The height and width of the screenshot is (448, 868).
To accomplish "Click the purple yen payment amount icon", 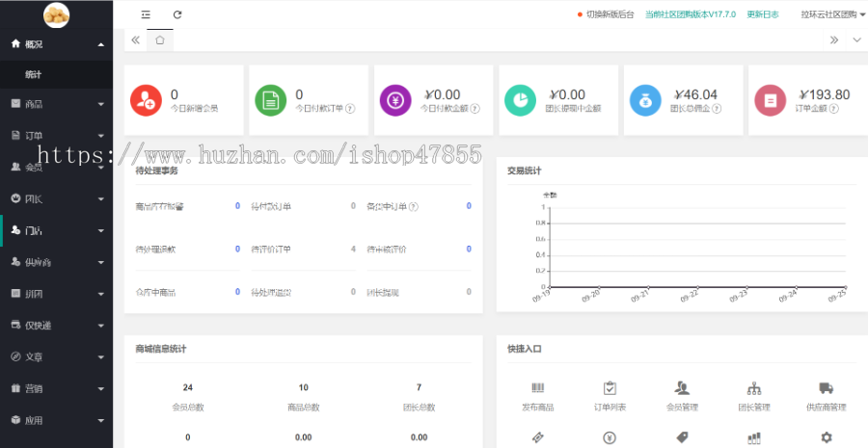I will [395, 100].
